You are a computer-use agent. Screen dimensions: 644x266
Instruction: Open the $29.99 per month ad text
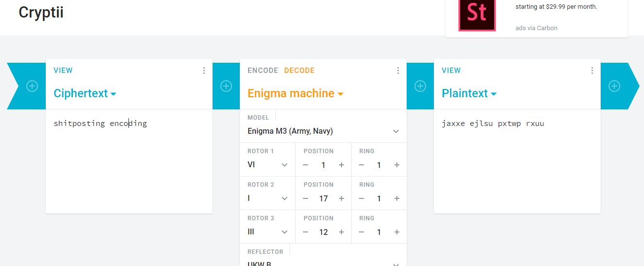coord(556,7)
